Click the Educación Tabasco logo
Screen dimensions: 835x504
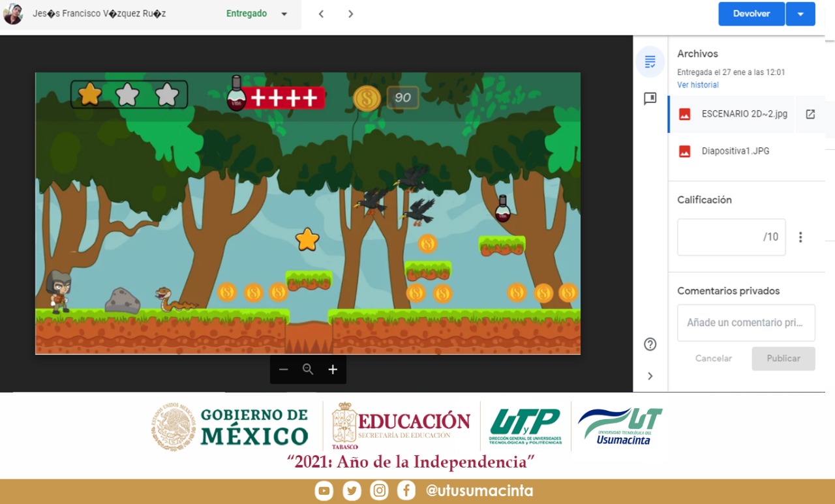pos(401,426)
